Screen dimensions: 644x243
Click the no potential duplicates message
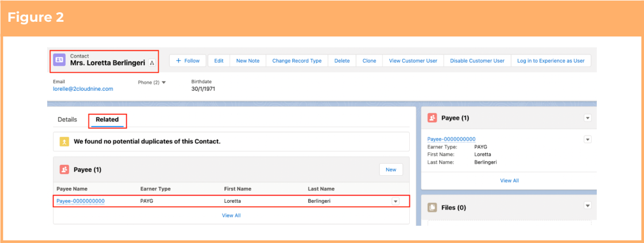pos(147,141)
